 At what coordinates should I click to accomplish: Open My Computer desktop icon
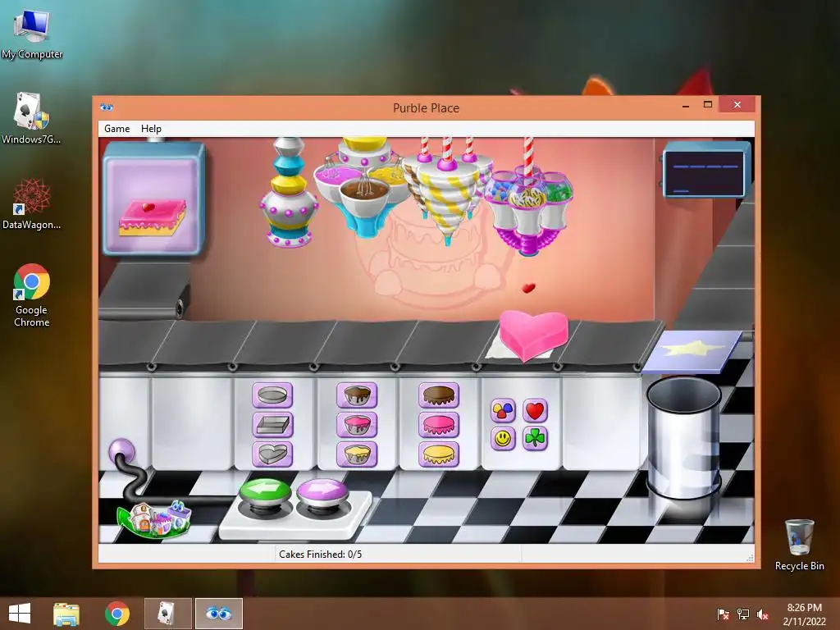32,34
